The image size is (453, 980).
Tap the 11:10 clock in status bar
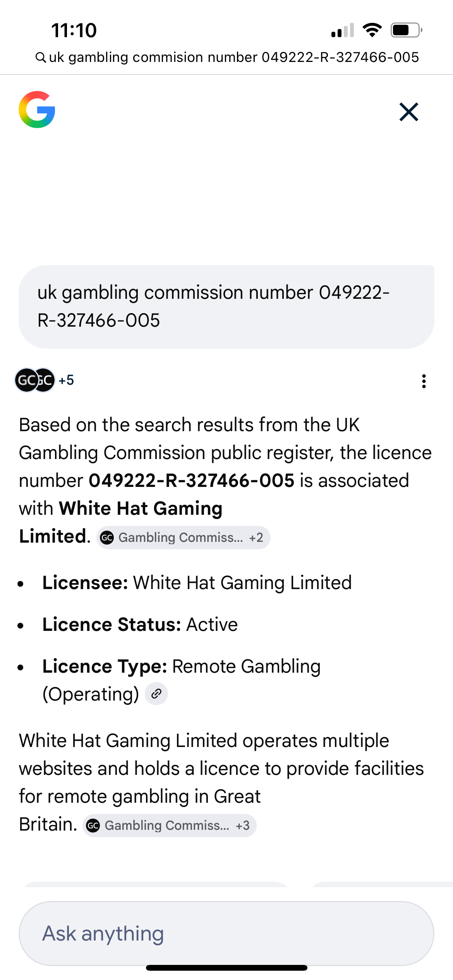pyautogui.click(x=74, y=30)
